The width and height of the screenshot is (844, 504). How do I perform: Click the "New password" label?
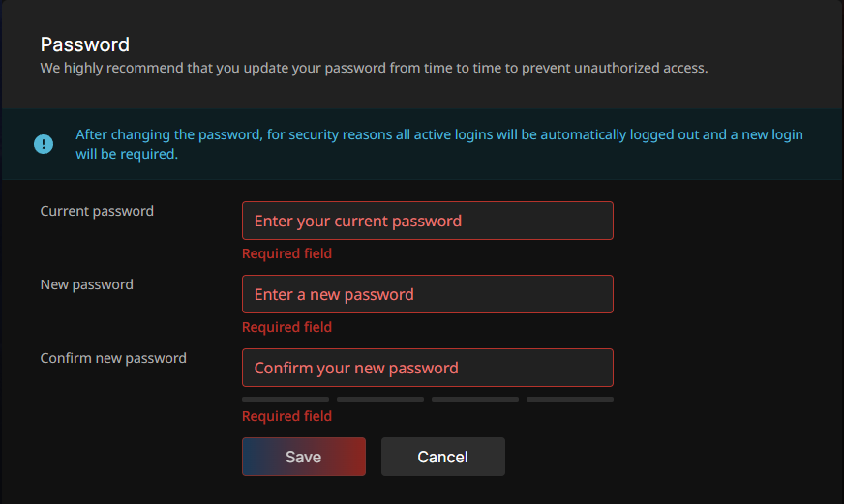pyautogui.click(x=87, y=284)
